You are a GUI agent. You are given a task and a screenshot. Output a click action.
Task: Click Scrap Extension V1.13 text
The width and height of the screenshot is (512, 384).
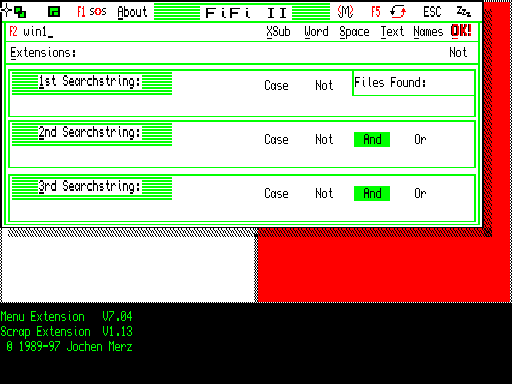pyautogui.click(x=66, y=331)
